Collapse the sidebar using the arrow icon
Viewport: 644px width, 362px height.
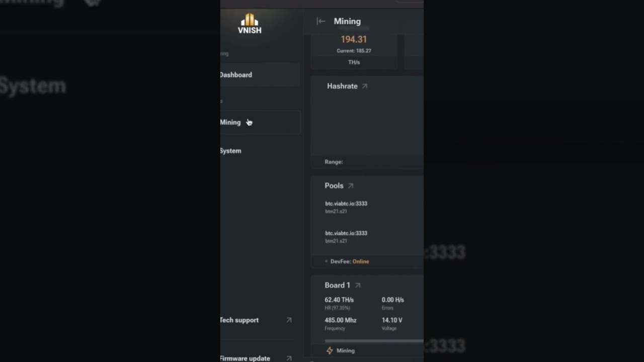point(320,21)
